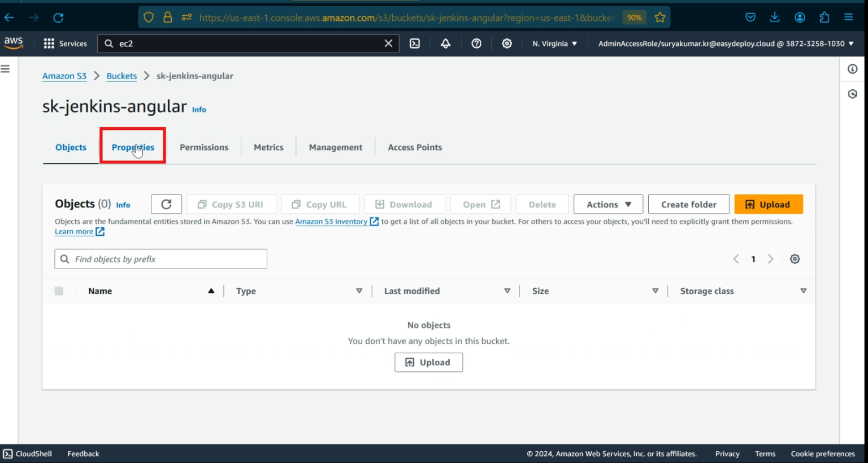Open AWS notifications bell
868x463 pixels.
[445, 44]
